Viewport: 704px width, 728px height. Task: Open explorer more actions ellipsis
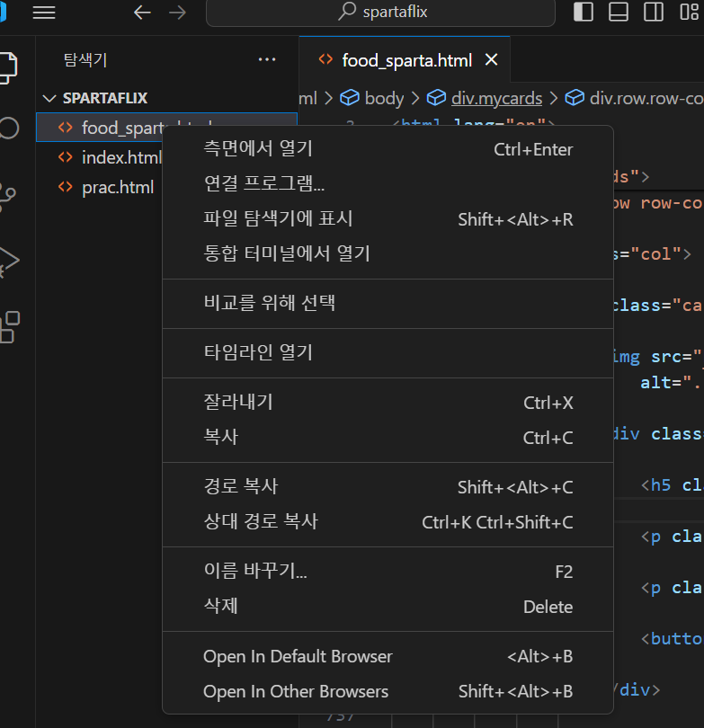[267, 59]
